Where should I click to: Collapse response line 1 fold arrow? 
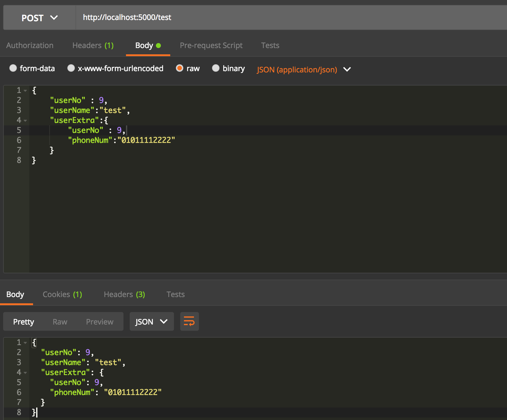coord(25,343)
